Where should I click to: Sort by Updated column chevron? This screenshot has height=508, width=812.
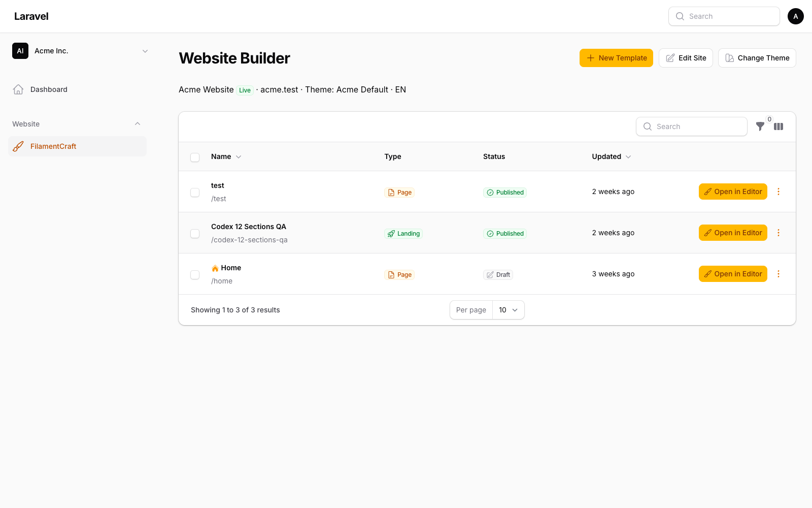(628, 157)
